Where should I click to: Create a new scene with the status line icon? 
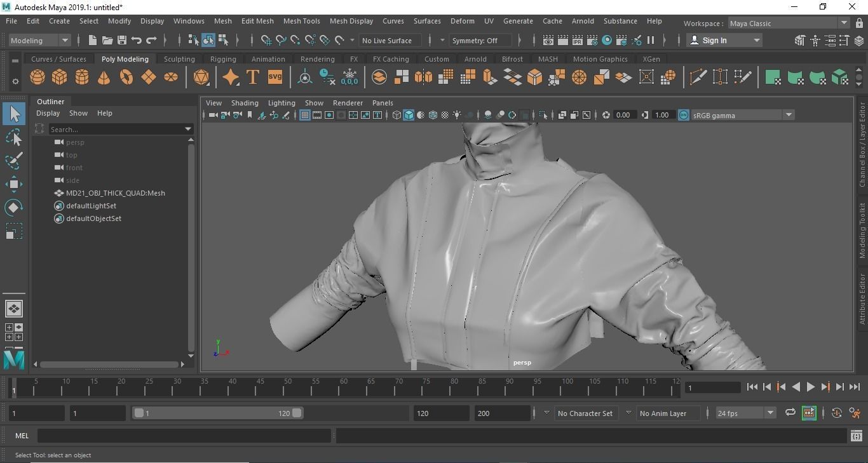(x=93, y=41)
